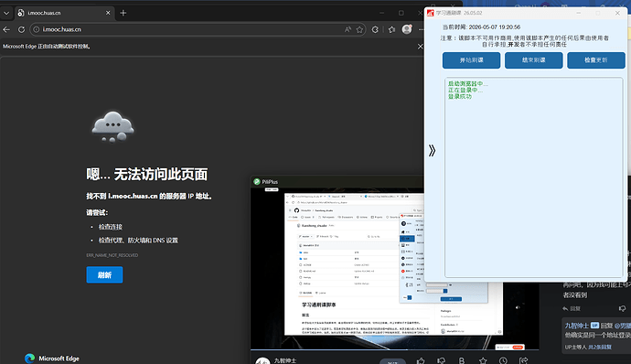Click the blue 刷新 refresh button
The width and height of the screenshot is (631, 364).
pos(104,274)
